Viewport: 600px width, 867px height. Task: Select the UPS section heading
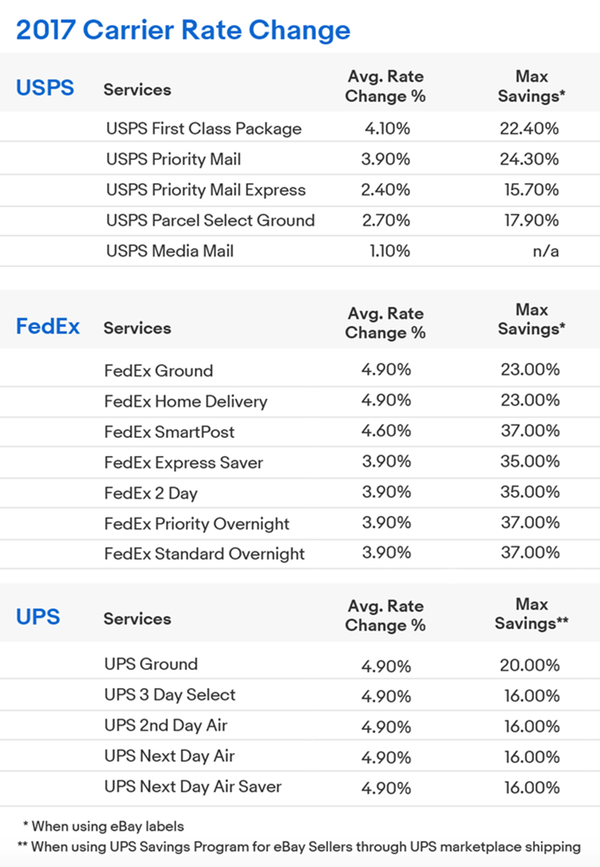(x=39, y=617)
